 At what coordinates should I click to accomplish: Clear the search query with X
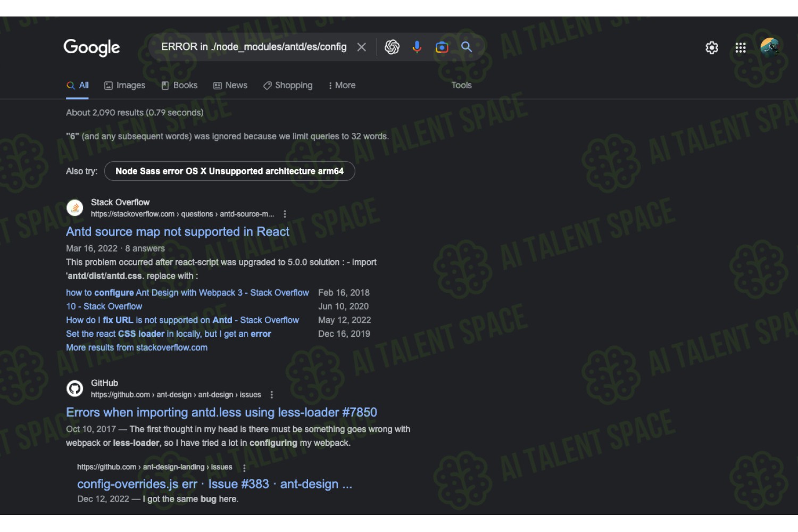(x=362, y=47)
